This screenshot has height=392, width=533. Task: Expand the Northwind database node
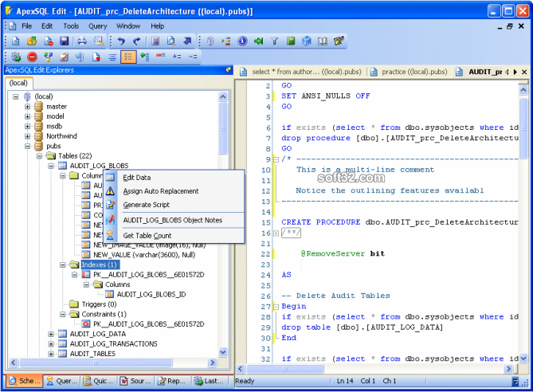[x=27, y=136]
